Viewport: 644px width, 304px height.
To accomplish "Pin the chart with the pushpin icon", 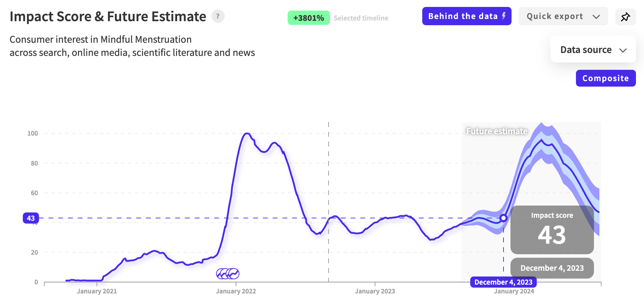I will (625, 16).
